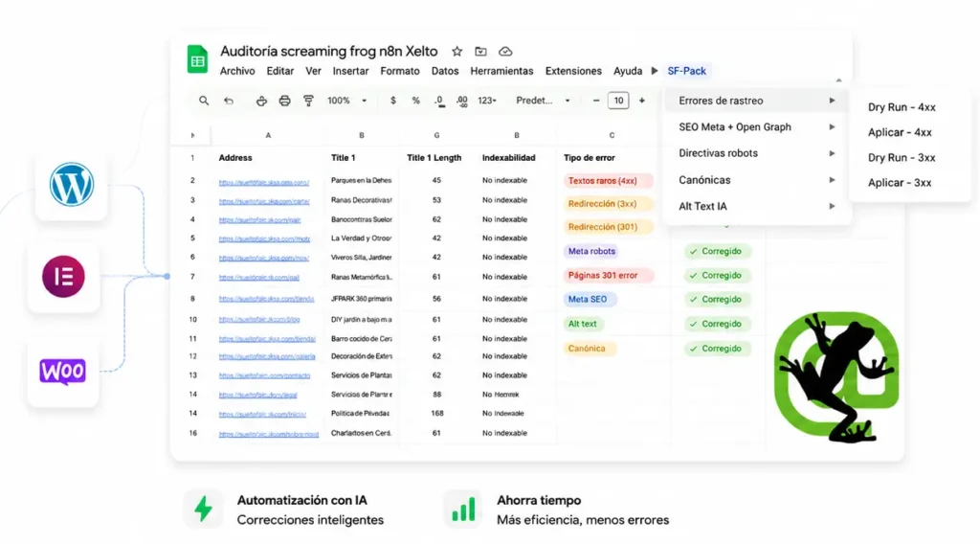
Task: Click Corregido status beside Meta robots
Action: click(716, 251)
